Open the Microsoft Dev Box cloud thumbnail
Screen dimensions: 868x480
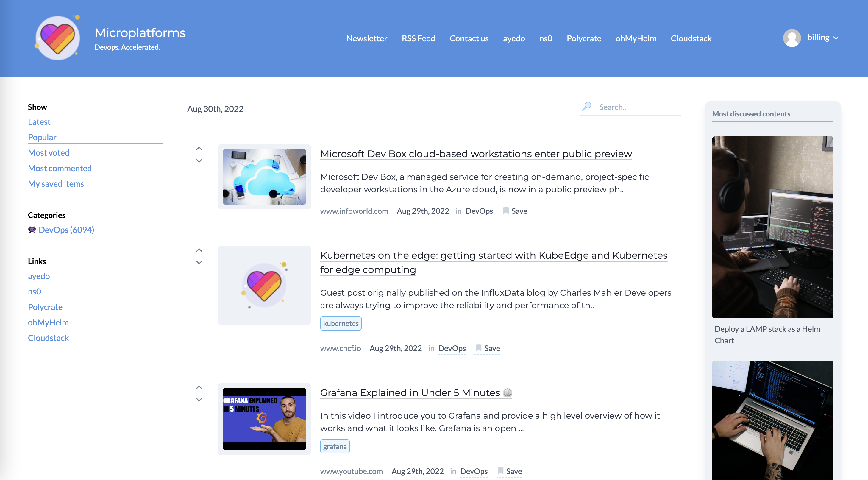pos(264,177)
